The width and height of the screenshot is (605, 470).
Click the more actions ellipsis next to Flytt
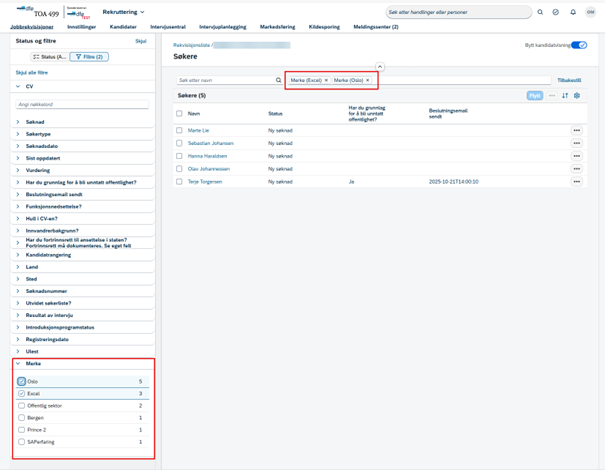552,96
